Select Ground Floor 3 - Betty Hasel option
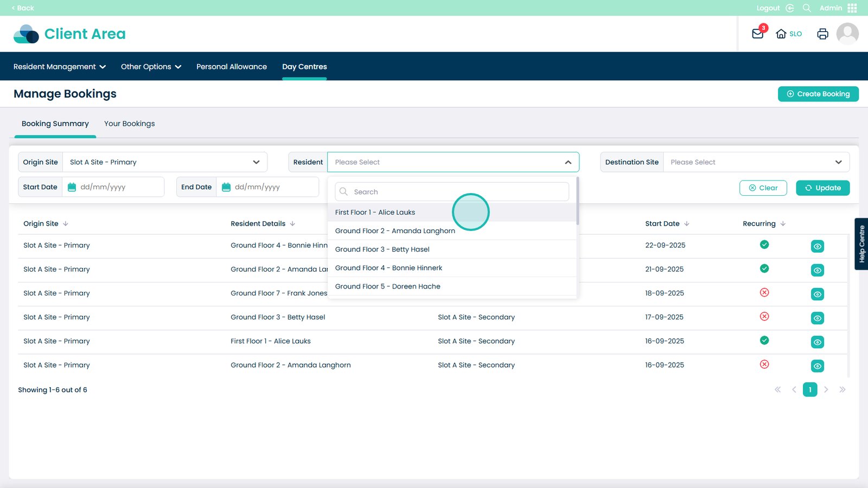Screen dimensions: 868x488 tap(382, 249)
